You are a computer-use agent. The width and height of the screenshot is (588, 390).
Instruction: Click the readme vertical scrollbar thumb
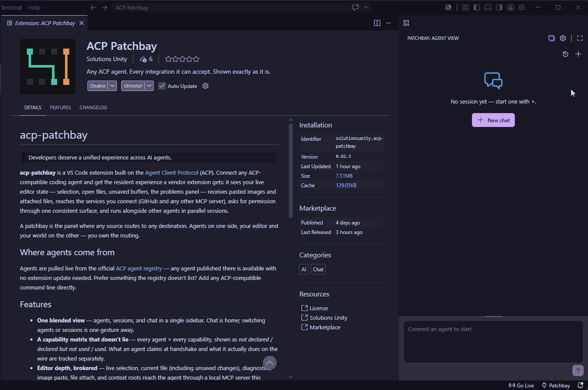(x=291, y=170)
